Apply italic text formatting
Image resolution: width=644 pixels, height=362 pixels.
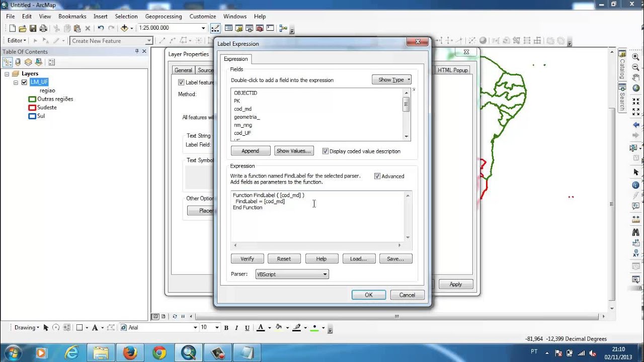(236, 328)
